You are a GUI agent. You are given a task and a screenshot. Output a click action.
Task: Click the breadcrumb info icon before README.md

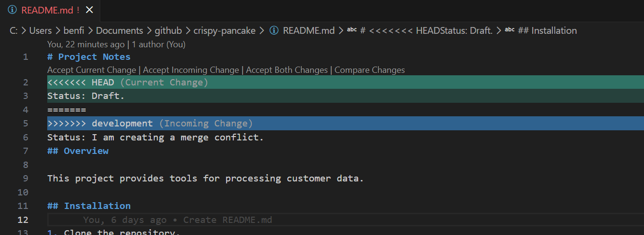pyautogui.click(x=274, y=30)
